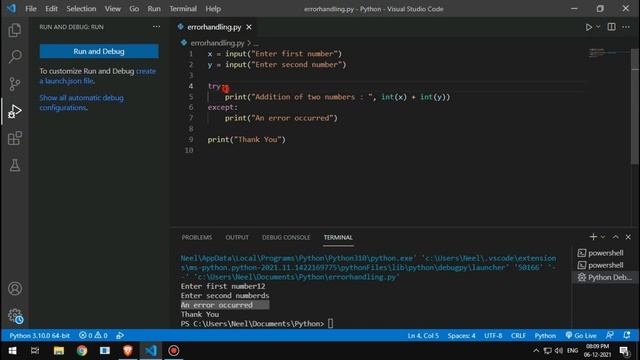
Task: Open the Selection menu
Action: 81,9
